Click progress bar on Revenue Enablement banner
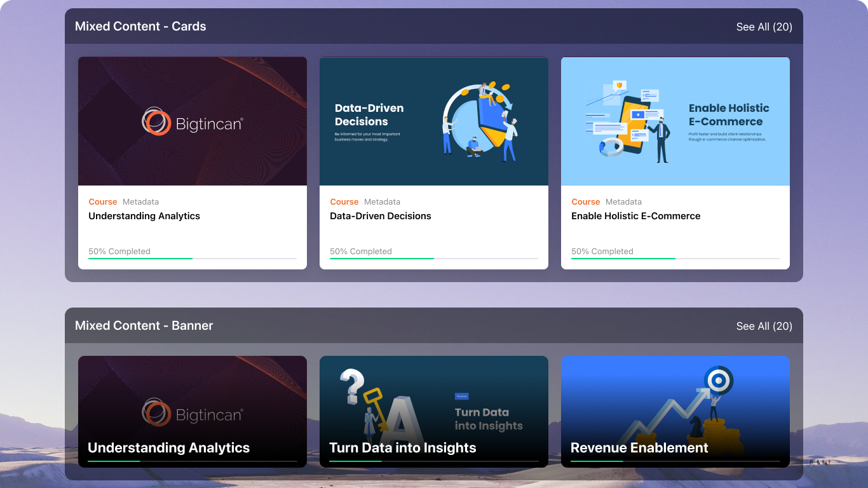The image size is (868, 488). point(675,461)
